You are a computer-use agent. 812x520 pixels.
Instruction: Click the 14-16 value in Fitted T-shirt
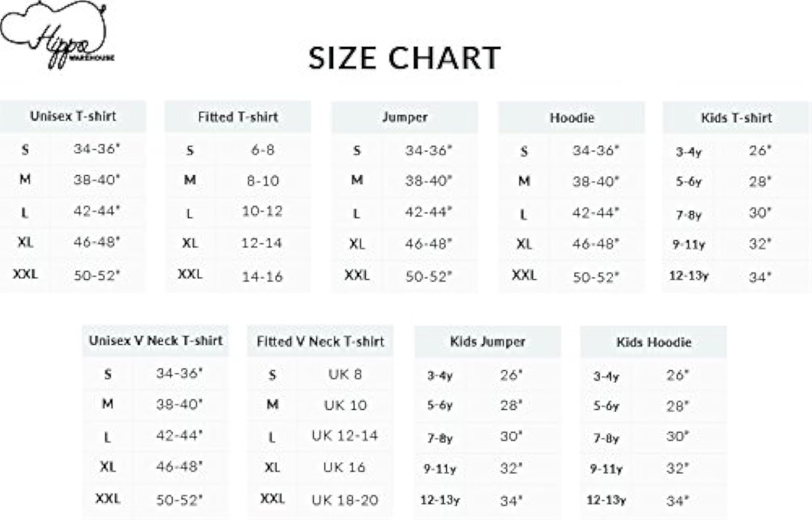coord(262,277)
